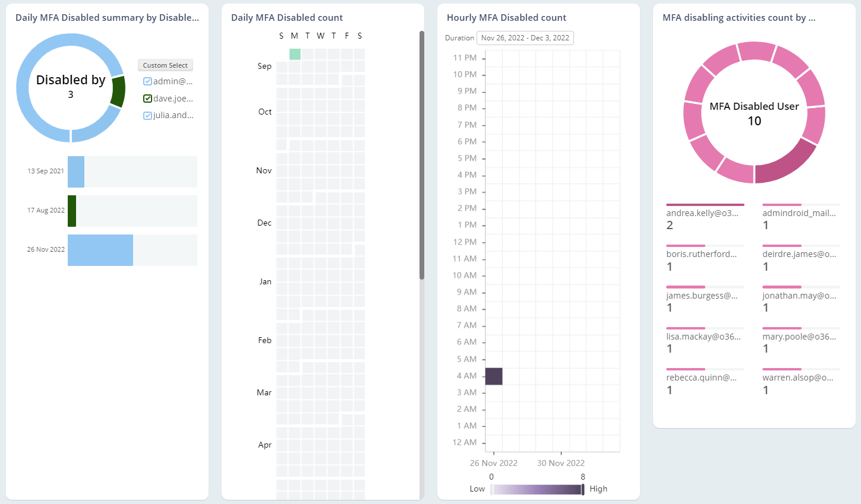The image size is (861, 504).
Task: Select the 13 Sep 2021 bar
Action: point(76,172)
